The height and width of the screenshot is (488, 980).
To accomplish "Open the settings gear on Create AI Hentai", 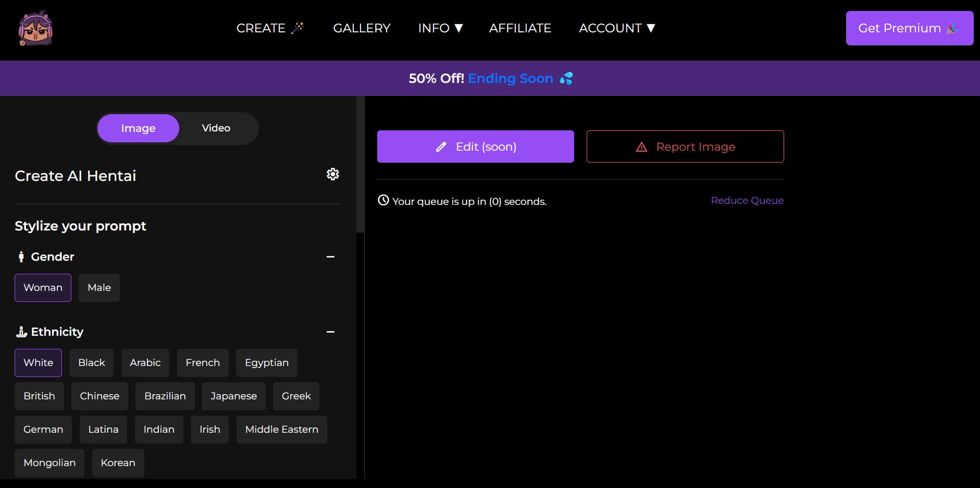I will tap(332, 174).
